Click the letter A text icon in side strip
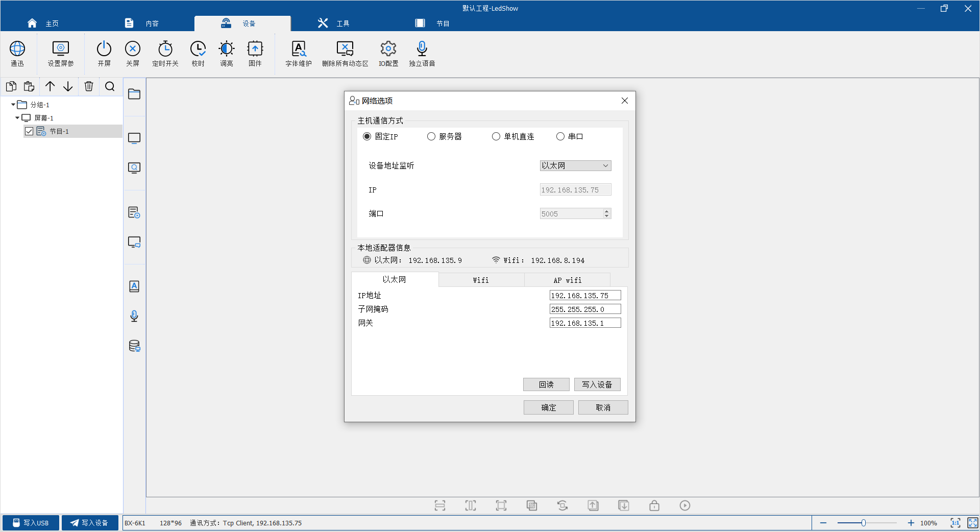The height and width of the screenshot is (532, 980). (134, 286)
